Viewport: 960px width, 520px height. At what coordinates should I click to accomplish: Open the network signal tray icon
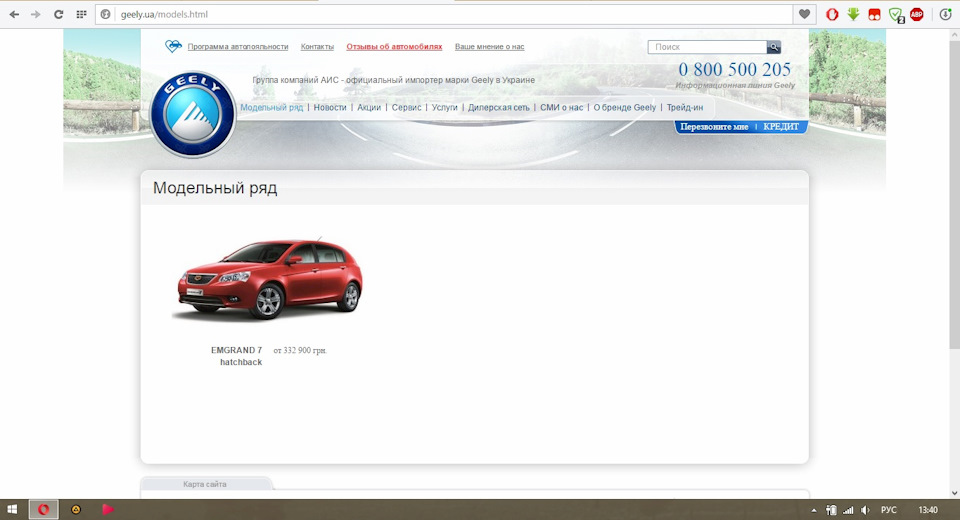point(848,510)
